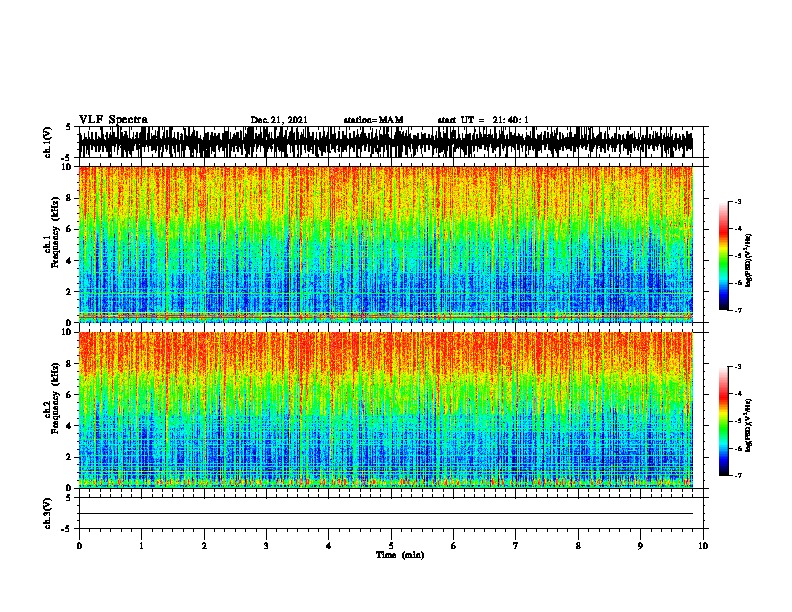Click the ch.2 color scale bar

[724, 421]
